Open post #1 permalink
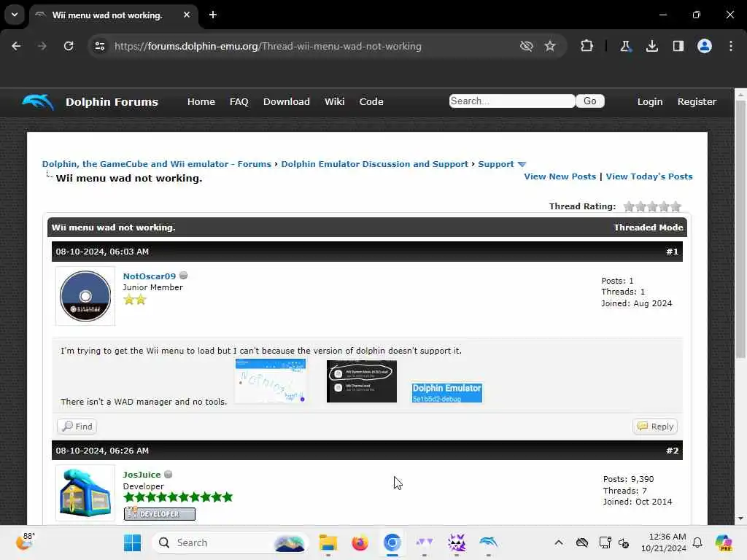Screen dimensions: 747x560 click(672, 252)
